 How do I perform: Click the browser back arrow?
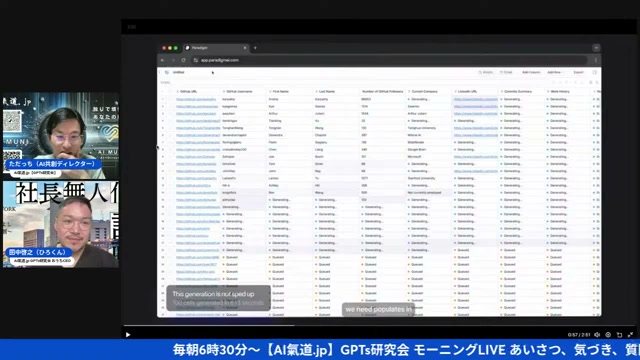click(162, 60)
